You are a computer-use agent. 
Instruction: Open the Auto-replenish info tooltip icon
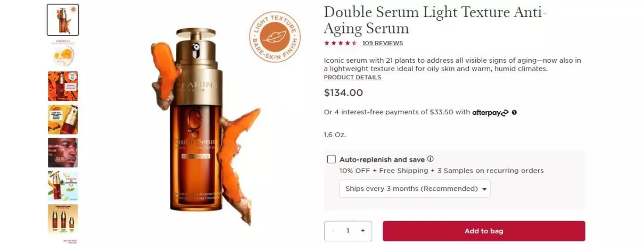click(x=431, y=159)
